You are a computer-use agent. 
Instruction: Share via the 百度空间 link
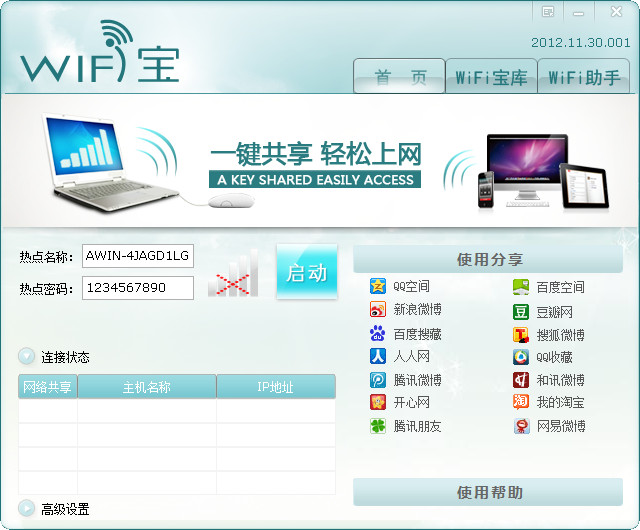pos(561,287)
